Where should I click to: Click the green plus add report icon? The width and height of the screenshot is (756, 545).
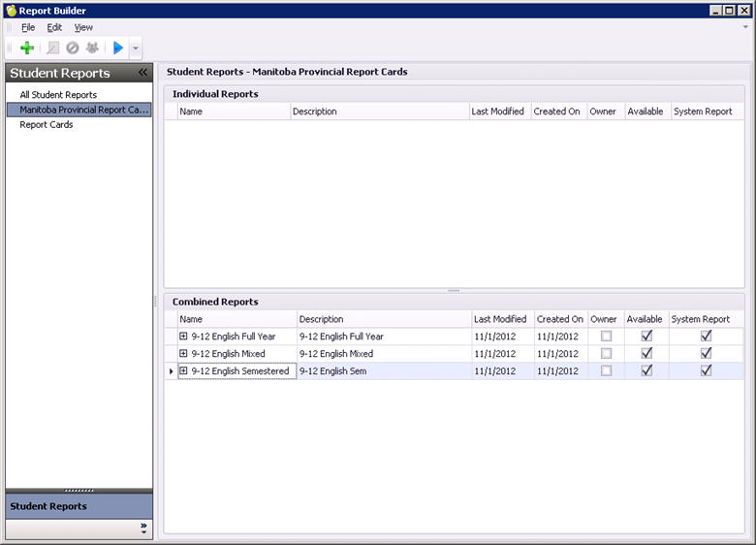27,48
